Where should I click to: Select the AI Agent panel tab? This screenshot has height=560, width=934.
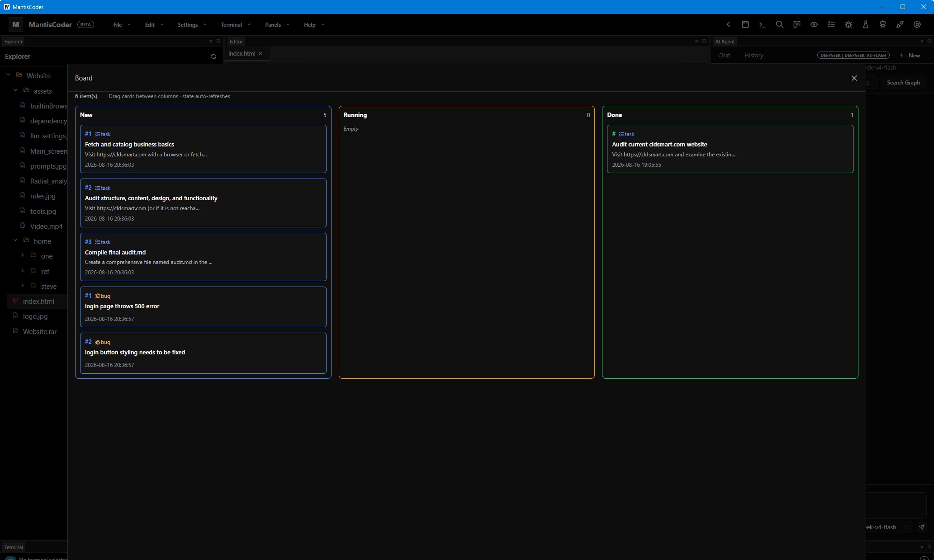(x=725, y=41)
